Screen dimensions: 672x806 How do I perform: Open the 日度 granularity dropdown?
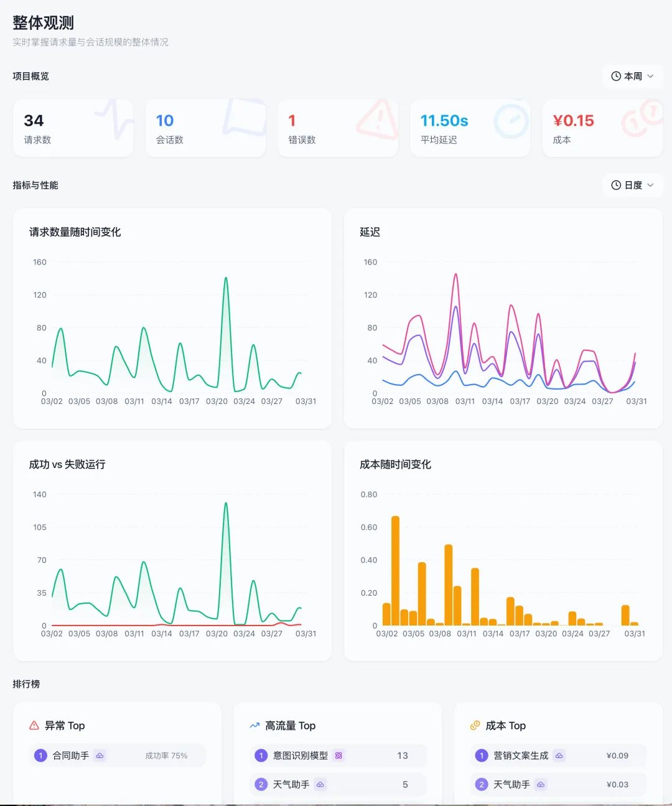click(x=633, y=185)
